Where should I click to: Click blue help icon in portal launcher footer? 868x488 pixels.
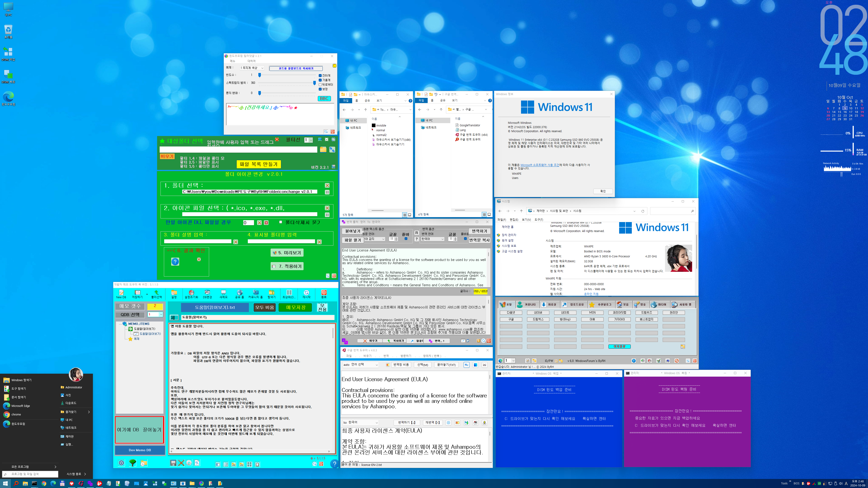634,361
